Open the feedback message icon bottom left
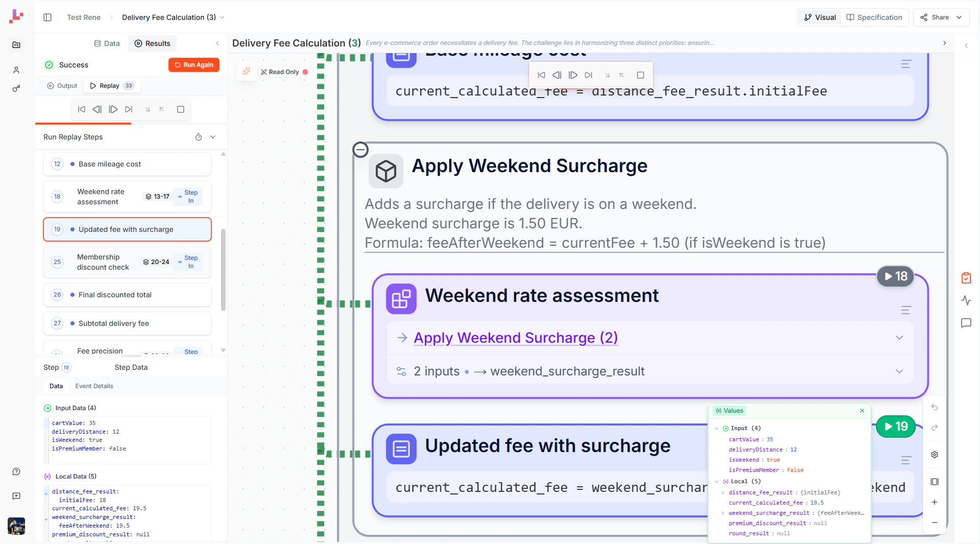 pyautogui.click(x=16, y=496)
